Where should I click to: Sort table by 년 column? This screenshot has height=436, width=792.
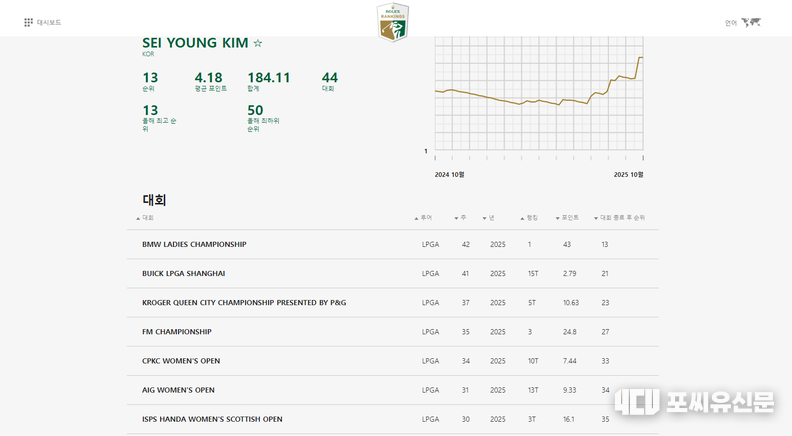click(x=490, y=218)
